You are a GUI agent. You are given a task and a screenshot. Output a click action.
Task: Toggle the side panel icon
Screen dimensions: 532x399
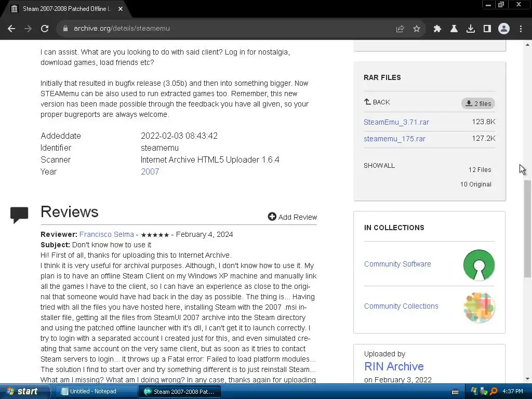[x=487, y=29]
